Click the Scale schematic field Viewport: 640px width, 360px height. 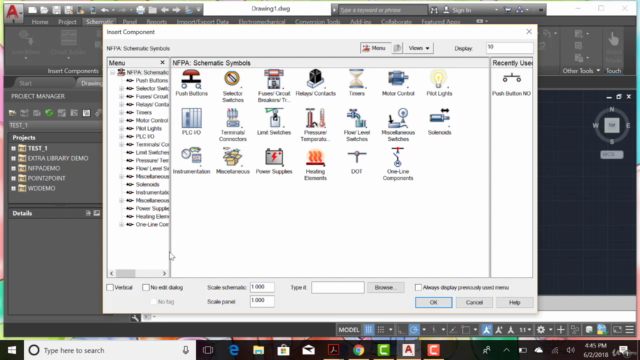point(262,287)
